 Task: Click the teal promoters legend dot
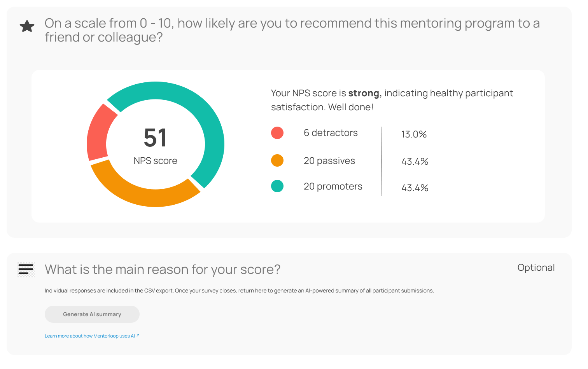tap(277, 186)
